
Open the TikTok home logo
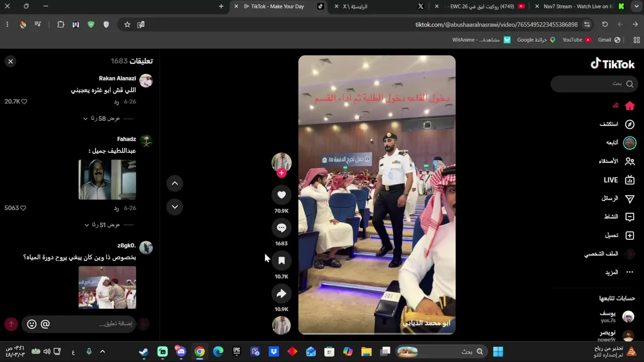612,64
